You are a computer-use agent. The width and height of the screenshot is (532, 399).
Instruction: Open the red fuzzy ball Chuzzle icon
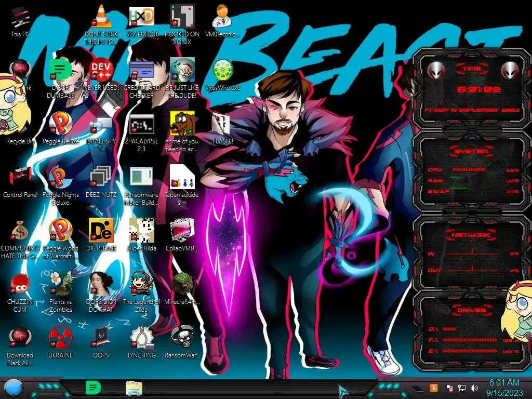pos(20,292)
